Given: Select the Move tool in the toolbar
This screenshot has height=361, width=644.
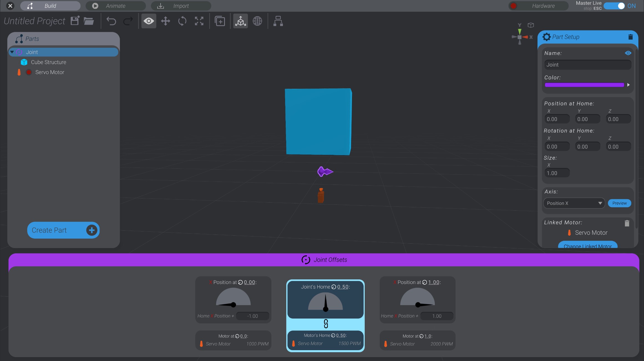Looking at the screenshot, I should coord(165,21).
